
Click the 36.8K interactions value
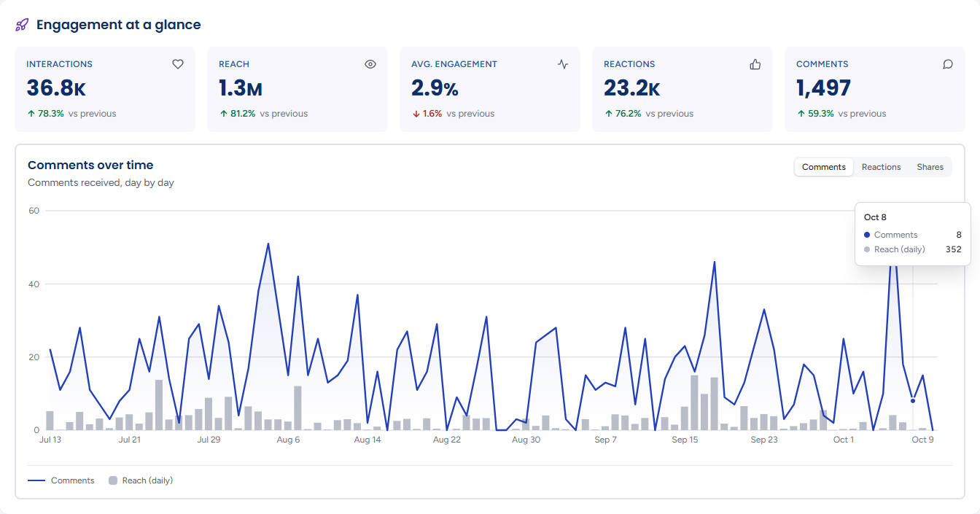(56, 88)
